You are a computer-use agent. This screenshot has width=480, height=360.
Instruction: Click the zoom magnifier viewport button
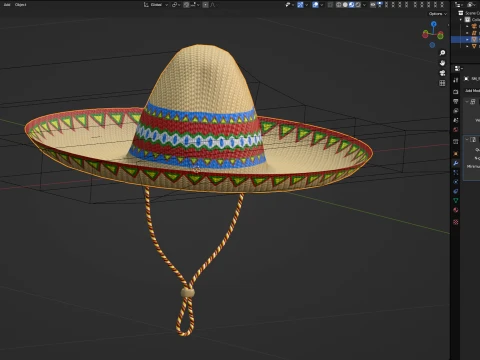click(x=442, y=53)
